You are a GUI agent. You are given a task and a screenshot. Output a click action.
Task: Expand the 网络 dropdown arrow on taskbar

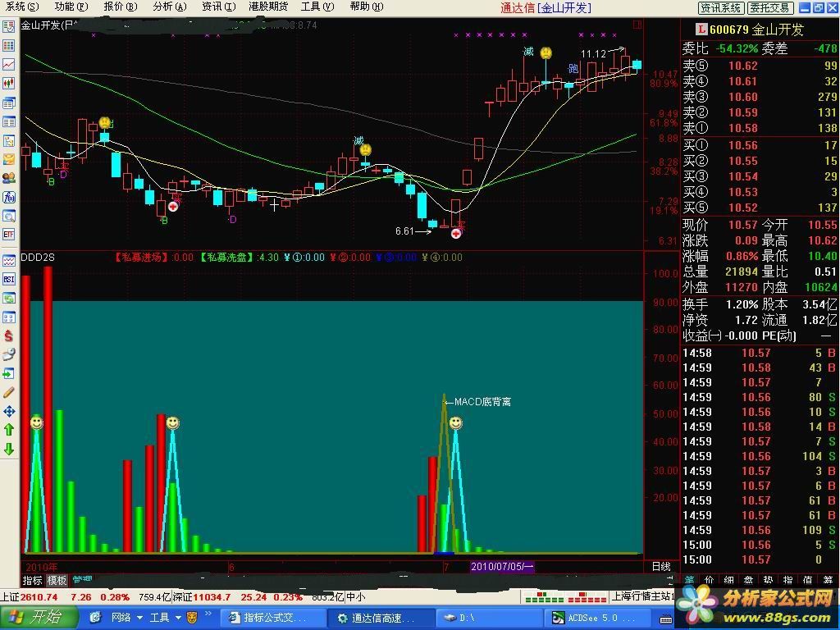click(x=139, y=618)
